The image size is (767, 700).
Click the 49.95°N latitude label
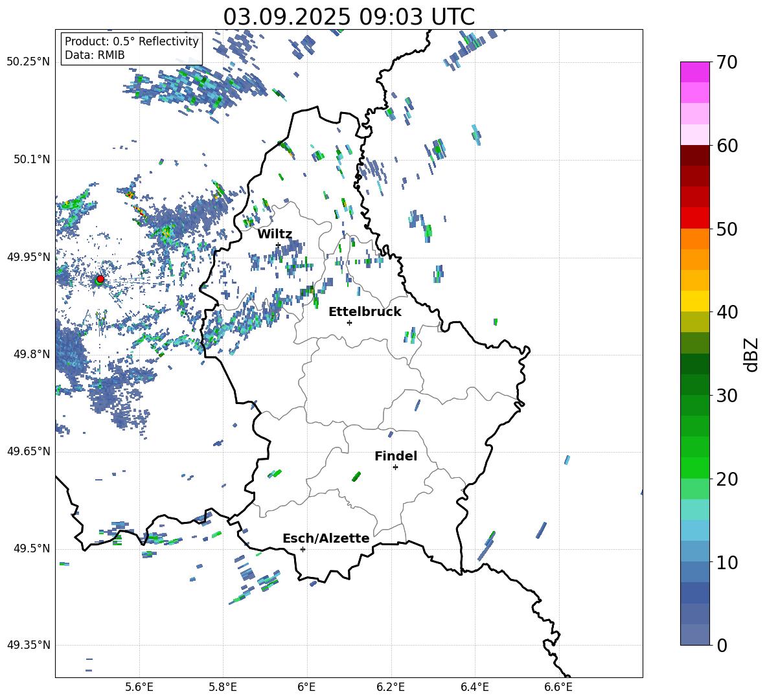29,257
